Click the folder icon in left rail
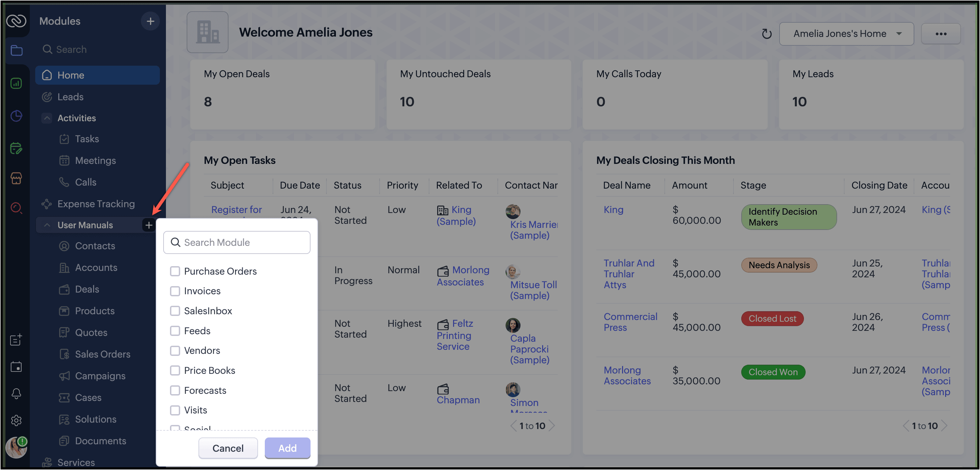This screenshot has width=980, height=470. 16,50
